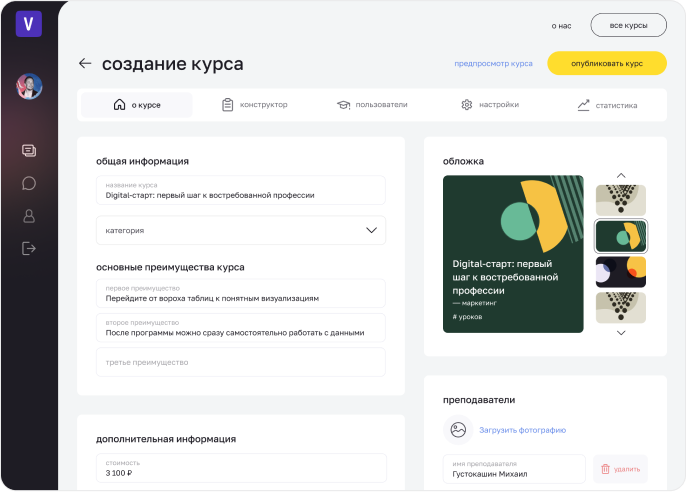Click the logout icon in sidebar
The image size is (686, 492).
click(29, 248)
